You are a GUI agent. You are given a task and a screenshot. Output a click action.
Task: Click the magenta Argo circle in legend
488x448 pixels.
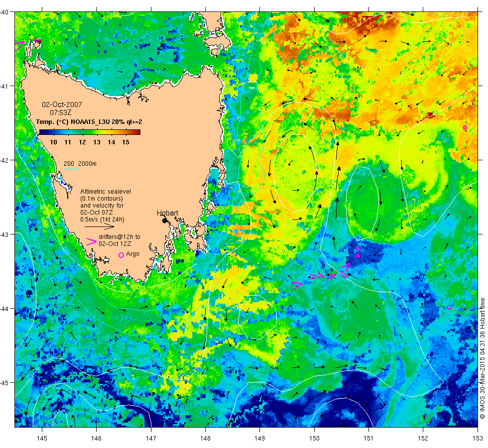tap(122, 255)
